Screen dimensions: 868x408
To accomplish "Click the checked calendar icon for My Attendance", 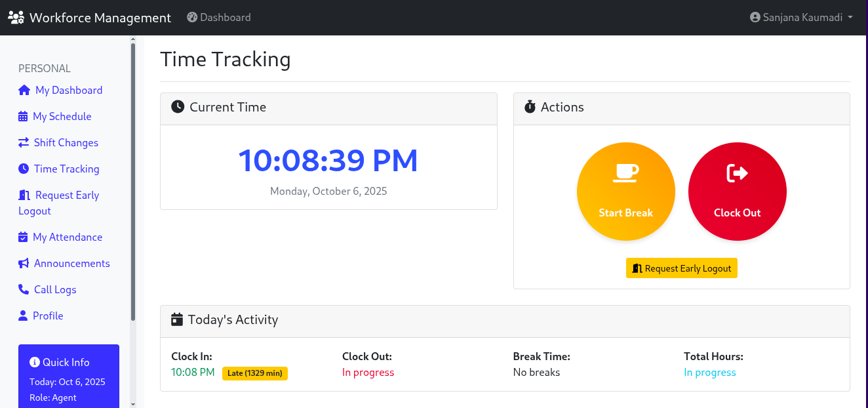I will [22, 237].
